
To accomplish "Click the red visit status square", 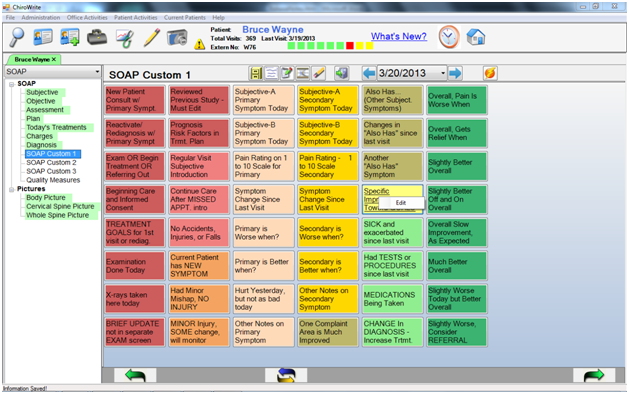I will click(350, 46).
